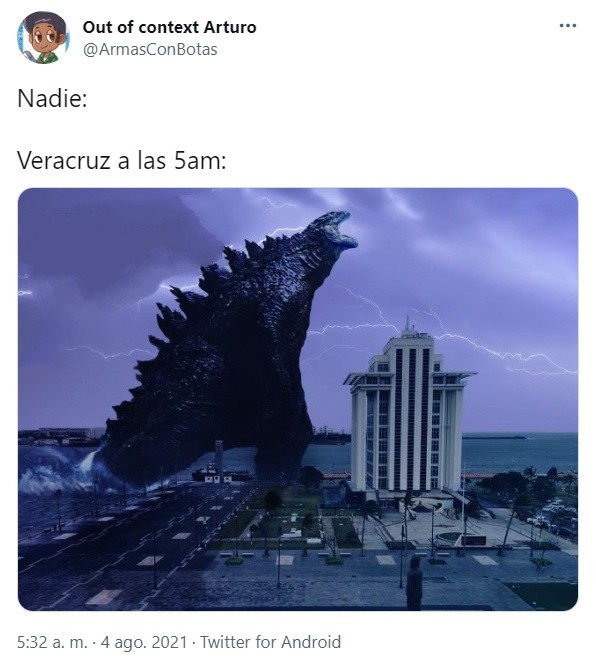Open the three-dot more options menu
This screenshot has width=596, height=670.
[568, 26]
